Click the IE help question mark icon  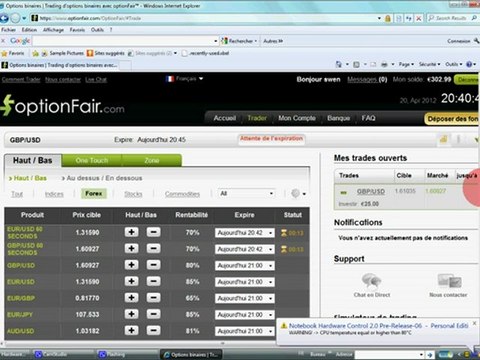point(469,64)
